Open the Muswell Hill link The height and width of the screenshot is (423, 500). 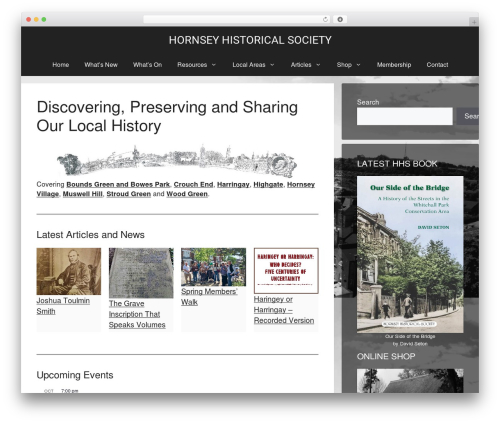[82, 194]
